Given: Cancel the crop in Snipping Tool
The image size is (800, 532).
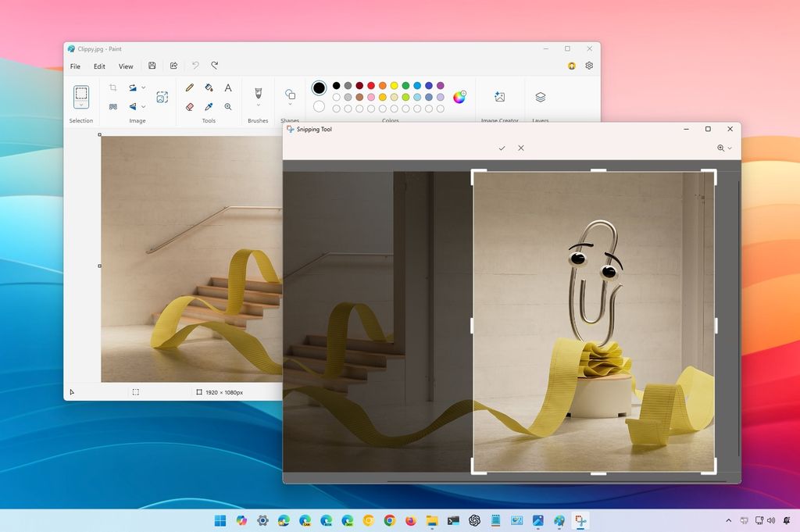Looking at the screenshot, I should pos(520,148).
